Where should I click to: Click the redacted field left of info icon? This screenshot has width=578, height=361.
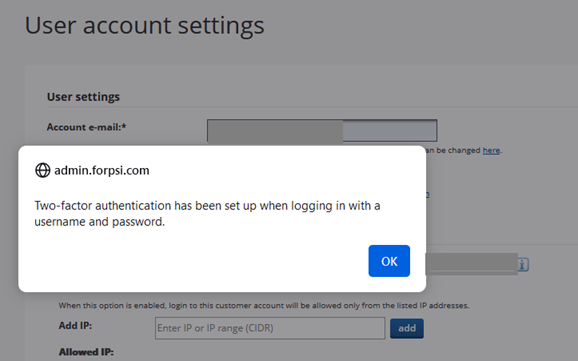pos(471,264)
